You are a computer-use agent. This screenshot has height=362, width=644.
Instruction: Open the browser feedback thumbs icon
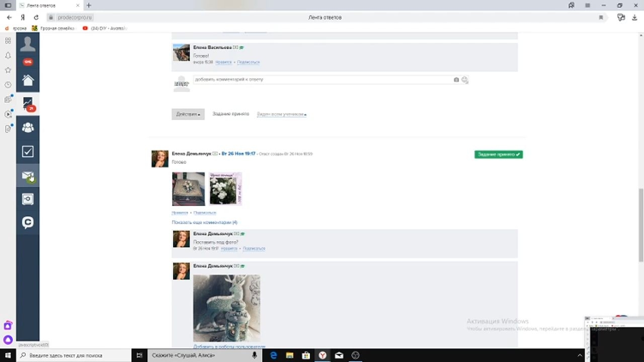(x=621, y=17)
